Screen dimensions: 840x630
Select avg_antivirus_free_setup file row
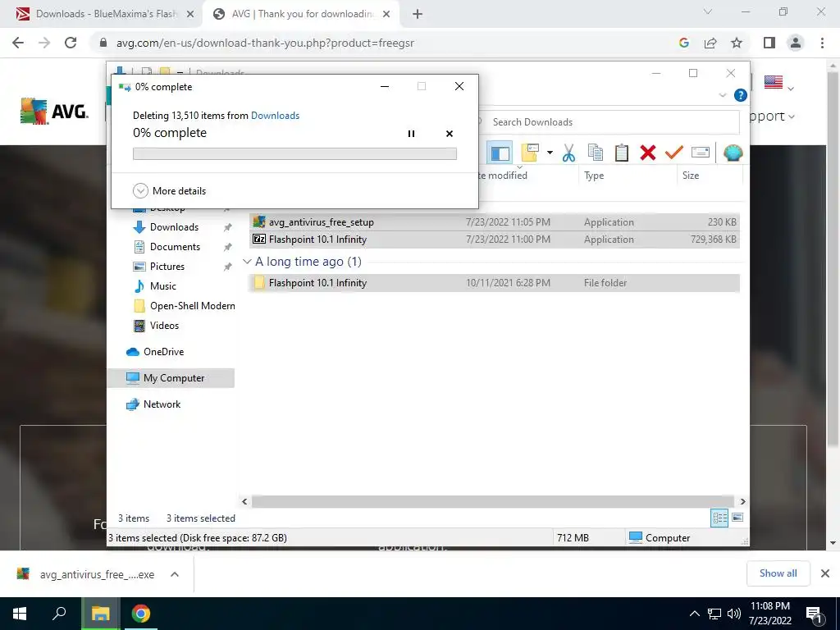[495, 221]
